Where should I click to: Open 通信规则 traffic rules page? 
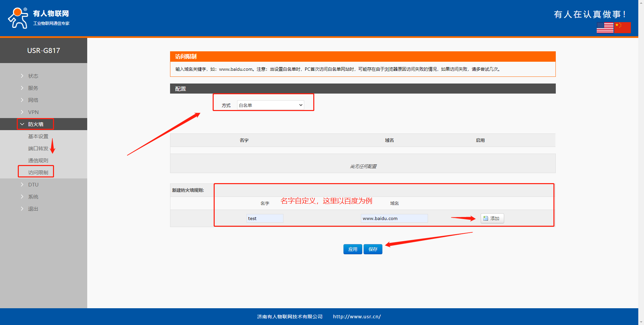pyautogui.click(x=38, y=161)
